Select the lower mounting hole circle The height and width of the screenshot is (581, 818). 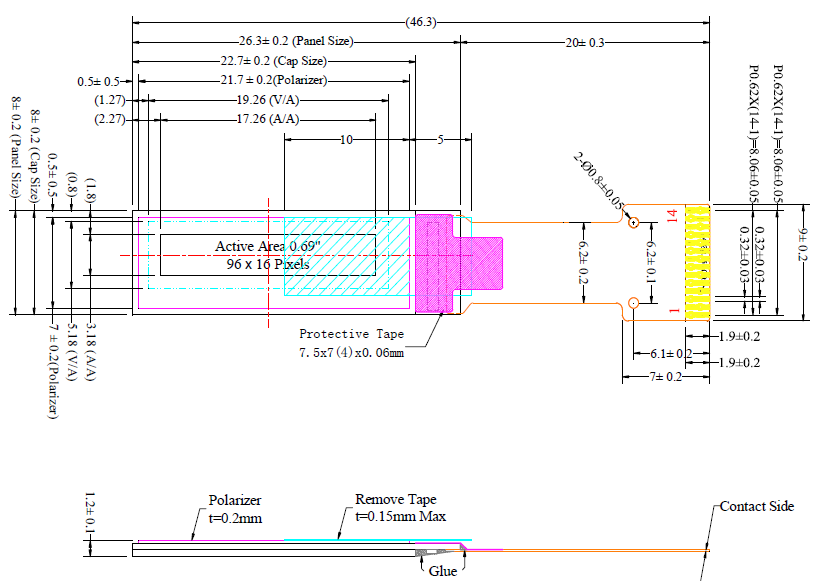tap(633, 302)
